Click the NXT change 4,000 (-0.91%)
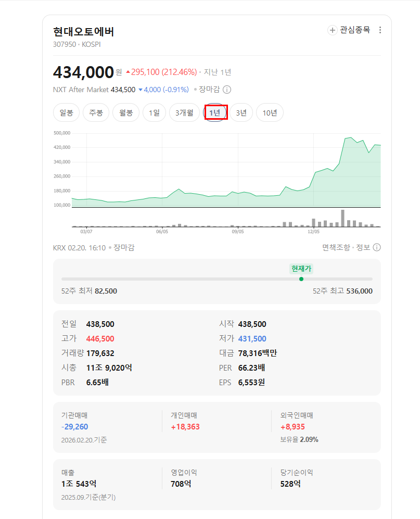 point(163,90)
